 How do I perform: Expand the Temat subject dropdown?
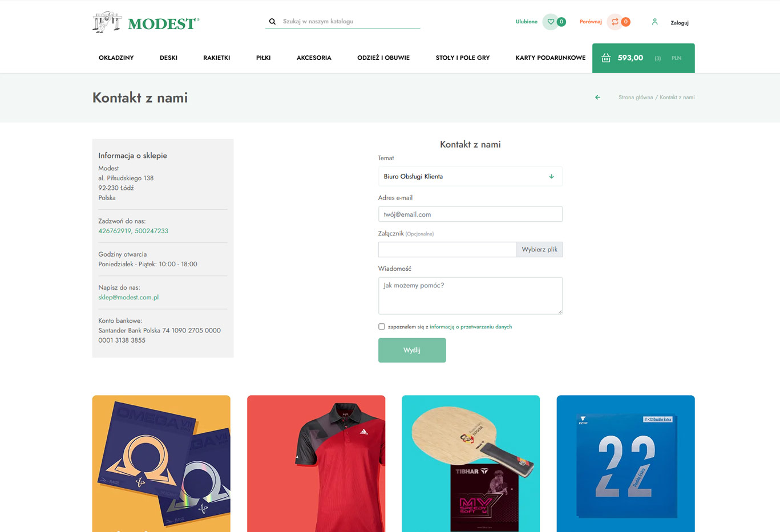point(470,177)
